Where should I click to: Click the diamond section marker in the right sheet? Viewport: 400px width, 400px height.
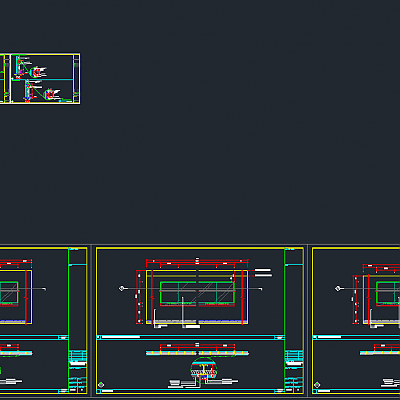[x=338, y=289]
